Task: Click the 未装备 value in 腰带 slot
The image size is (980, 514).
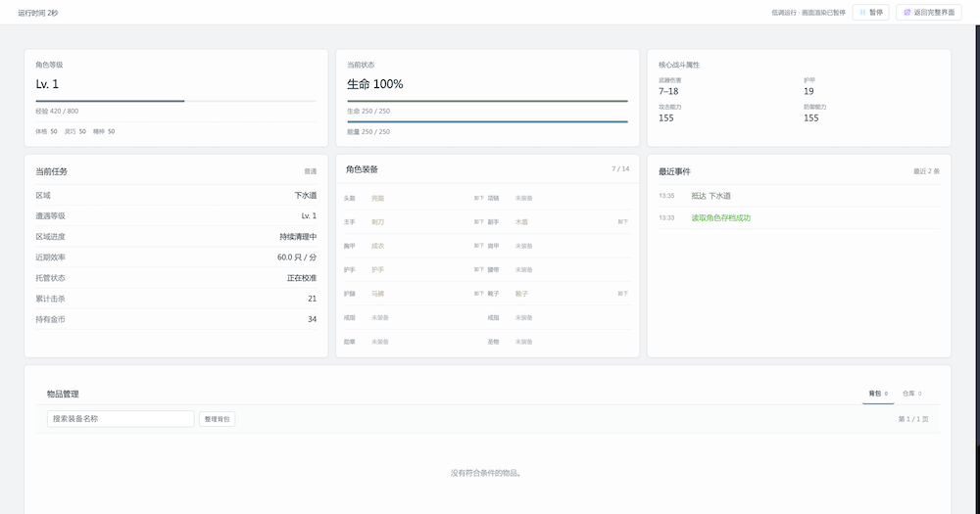Action: (x=523, y=270)
